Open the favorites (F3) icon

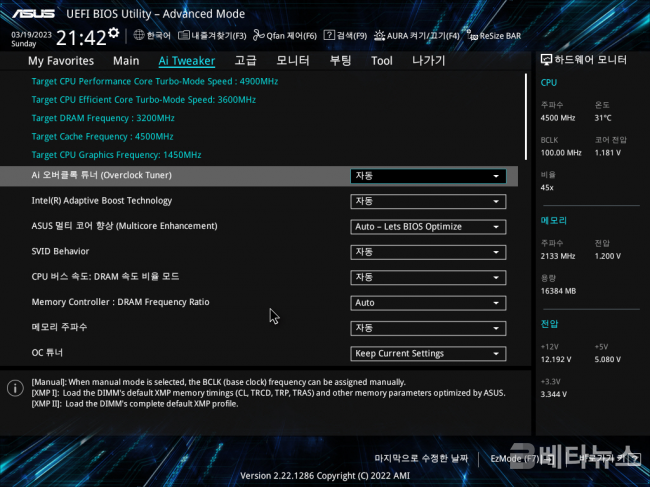pyautogui.click(x=184, y=35)
